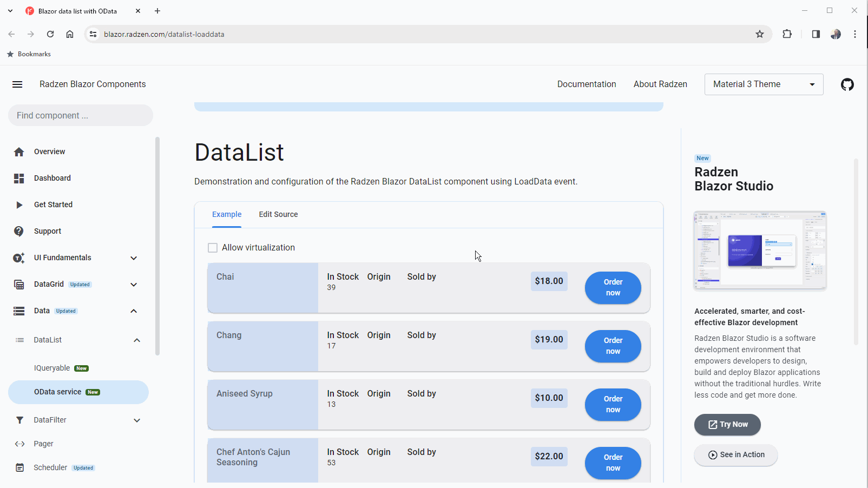
Task: Expand the DataFilter section chevron
Action: [x=137, y=420]
